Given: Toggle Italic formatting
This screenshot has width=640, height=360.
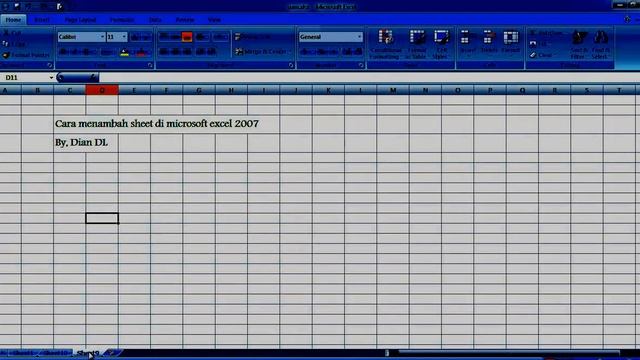Looking at the screenshot, I should [x=76, y=52].
